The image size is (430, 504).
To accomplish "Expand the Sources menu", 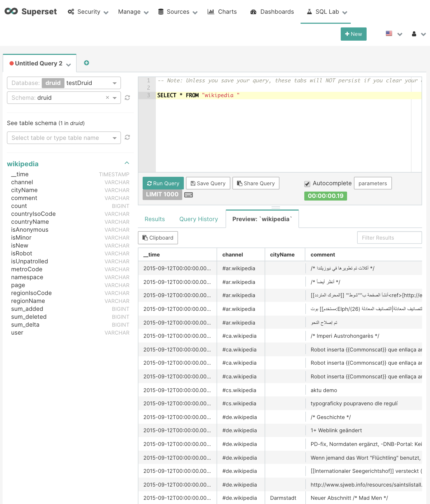I will [x=178, y=12].
